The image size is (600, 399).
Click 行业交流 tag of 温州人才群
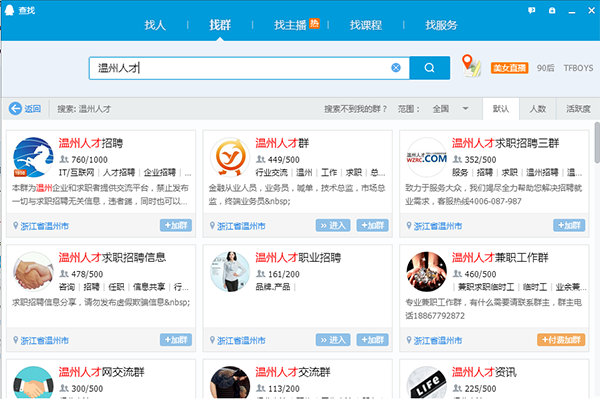click(x=271, y=173)
